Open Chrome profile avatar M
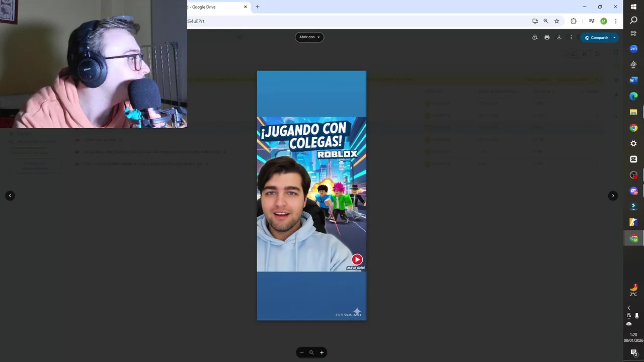 click(x=604, y=21)
